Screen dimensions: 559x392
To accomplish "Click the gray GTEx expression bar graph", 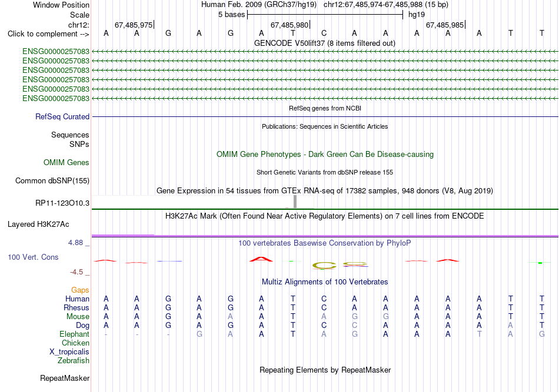I will tap(295, 202).
